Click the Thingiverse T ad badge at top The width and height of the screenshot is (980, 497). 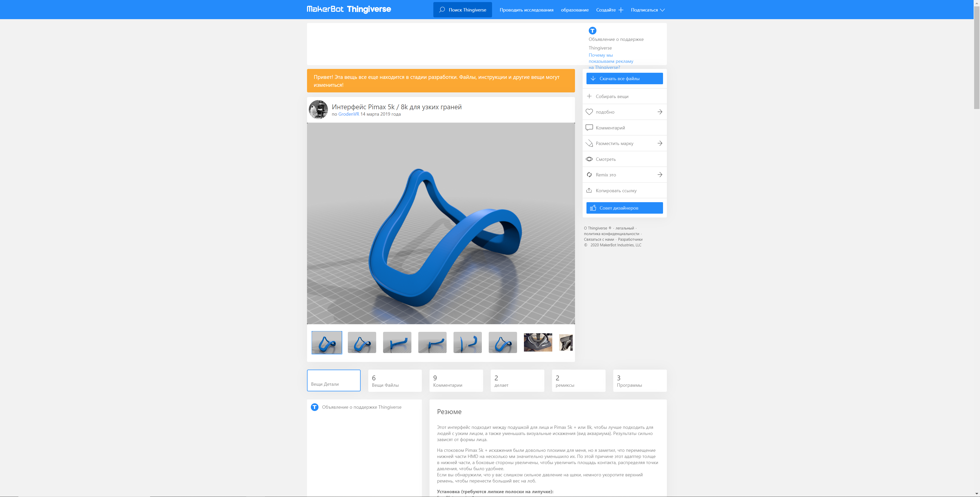592,30
